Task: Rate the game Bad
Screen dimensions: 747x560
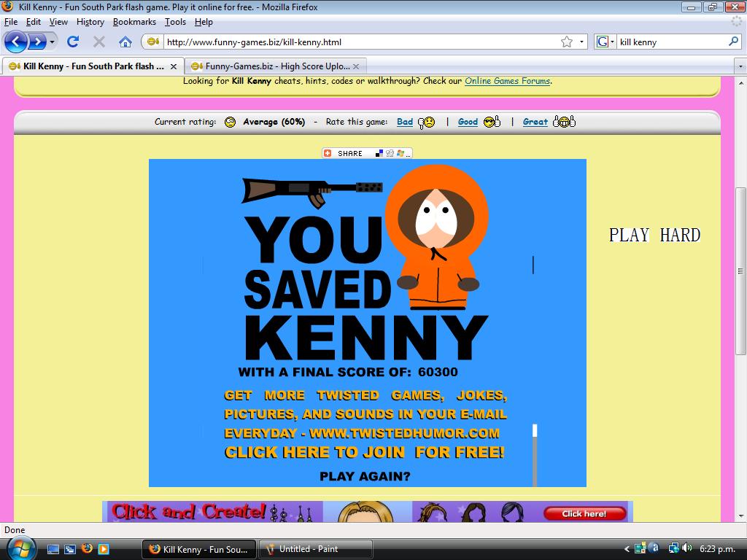Action: click(x=405, y=122)
